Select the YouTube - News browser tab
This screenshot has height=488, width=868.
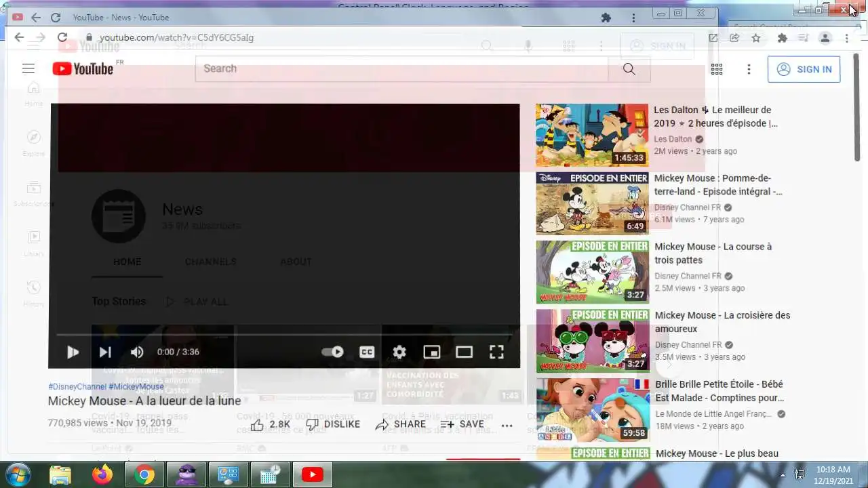click(121, 18)
